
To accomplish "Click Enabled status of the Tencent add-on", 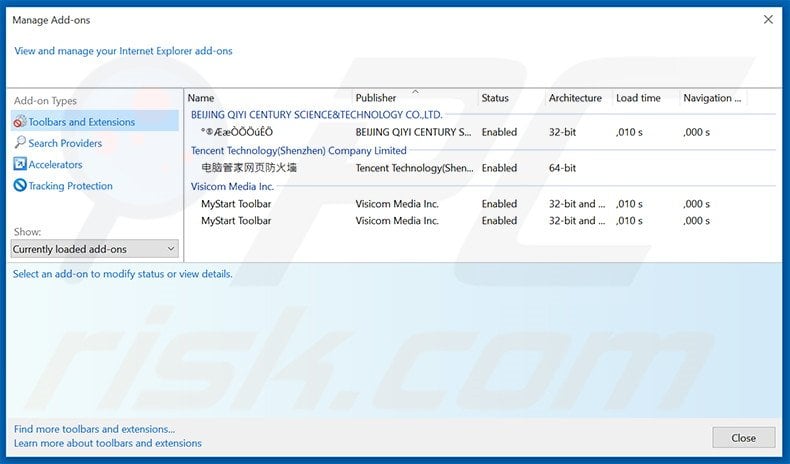I will coord(499,168).
